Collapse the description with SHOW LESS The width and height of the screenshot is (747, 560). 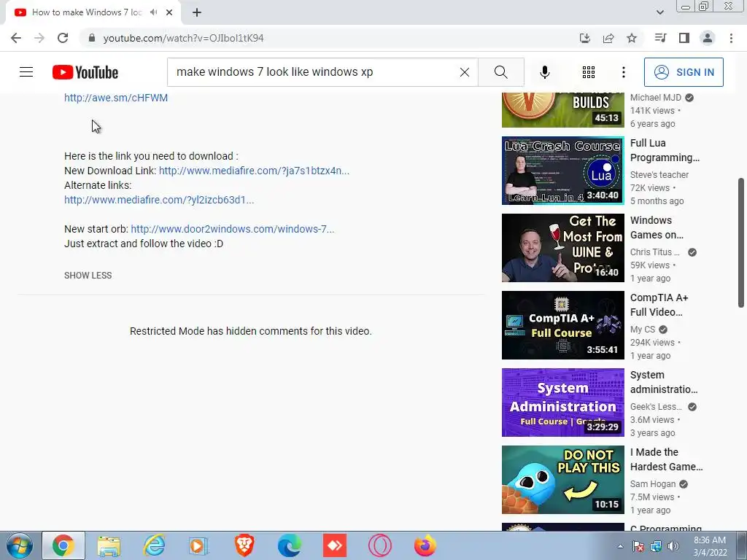click(88, 275)
